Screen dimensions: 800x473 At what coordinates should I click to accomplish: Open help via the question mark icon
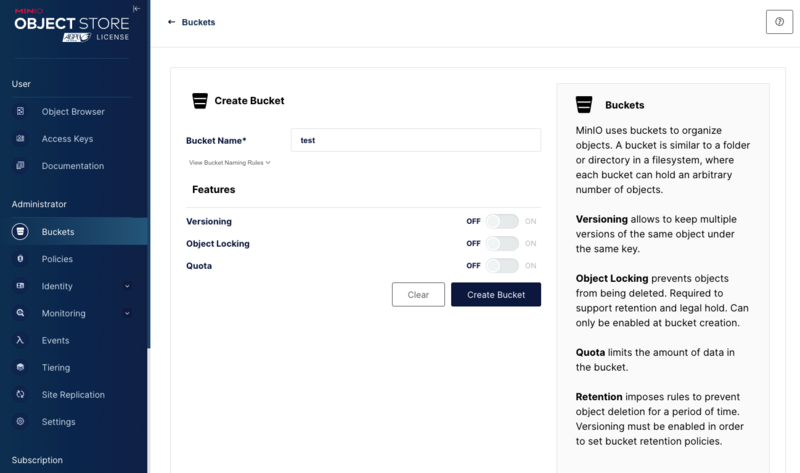[x=779, y=22]
